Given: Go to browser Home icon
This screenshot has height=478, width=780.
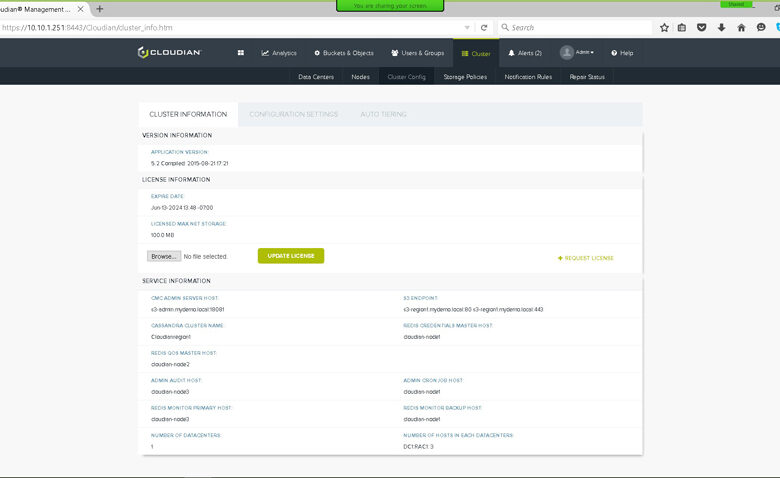Looking at the screenshot, I should [741, 28].
